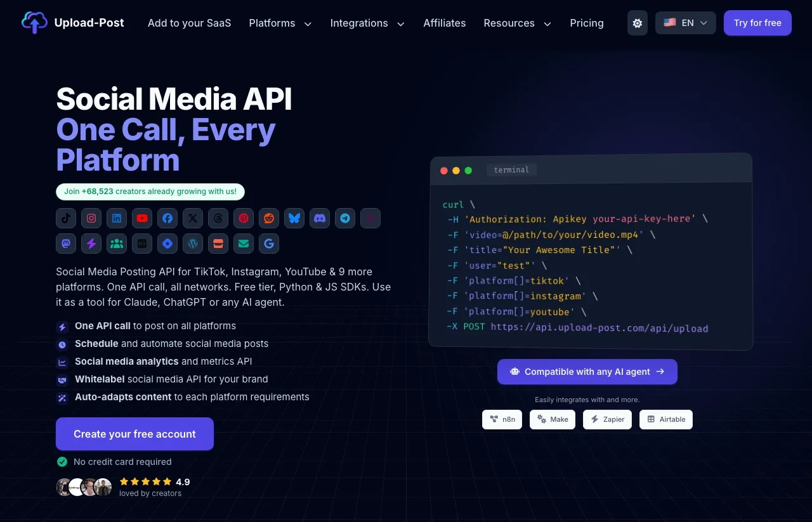Click the Zapier integration badge
Screen dimensions: 812x522
(607, 419)
